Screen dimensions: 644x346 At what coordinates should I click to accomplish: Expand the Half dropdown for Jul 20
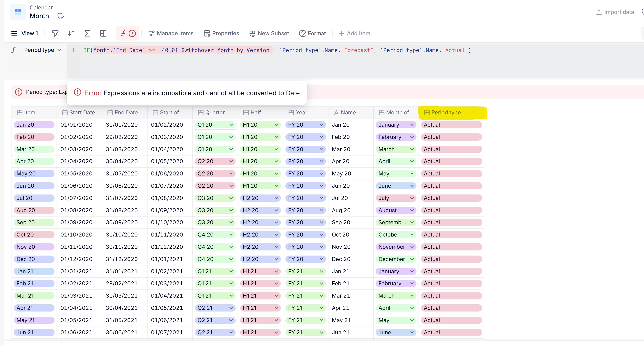(x=276, y=198)
